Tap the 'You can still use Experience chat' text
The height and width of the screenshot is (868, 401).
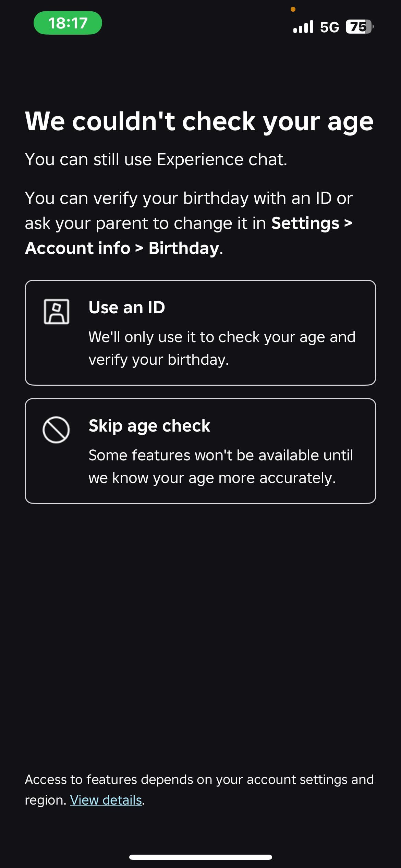(x=156, y=159)
